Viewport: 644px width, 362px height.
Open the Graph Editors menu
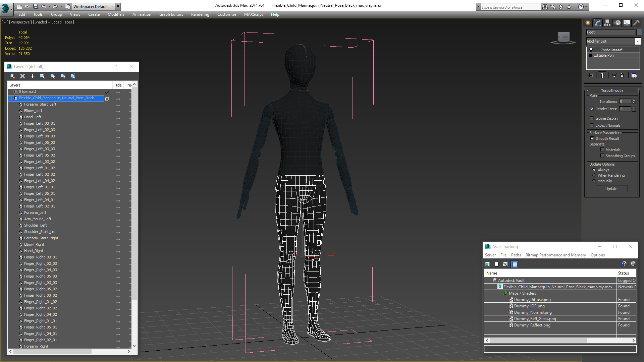pyautogui.click(x=171, y=14)
